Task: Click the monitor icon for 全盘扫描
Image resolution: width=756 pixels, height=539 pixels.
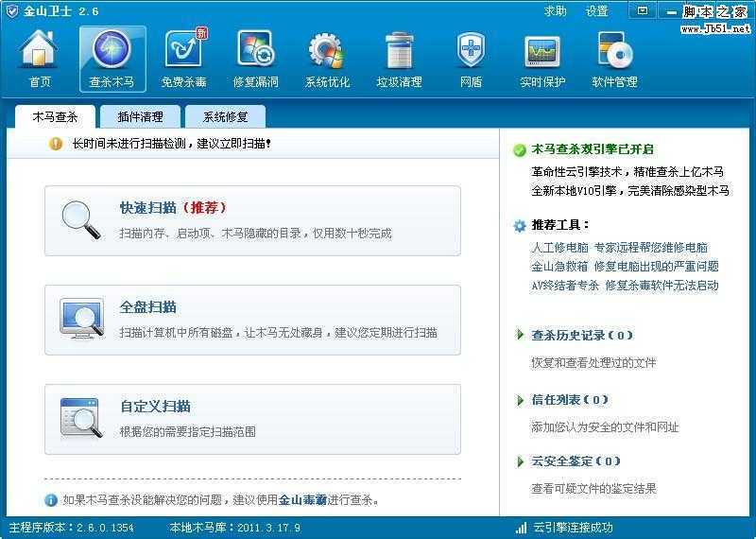Action: (x=81, y=319)
